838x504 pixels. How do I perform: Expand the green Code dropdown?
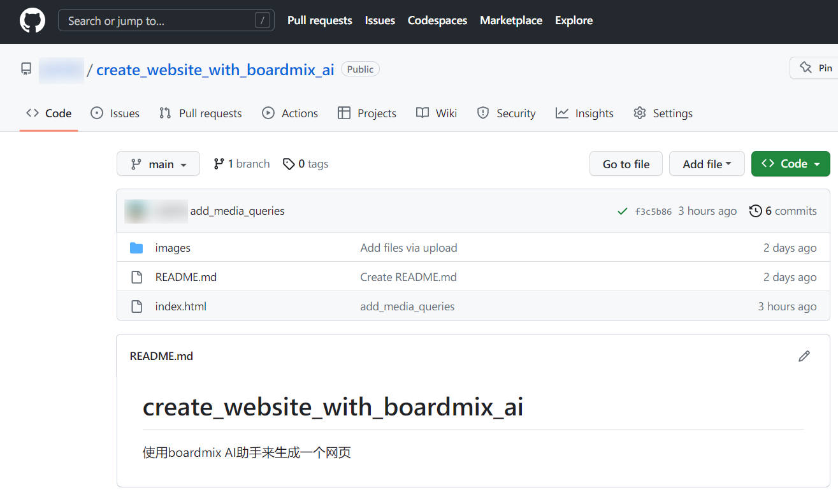(x=790, y=164)
